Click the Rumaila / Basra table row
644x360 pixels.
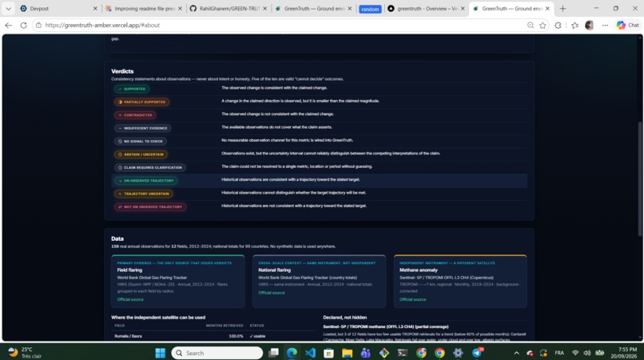coord(213,336)
